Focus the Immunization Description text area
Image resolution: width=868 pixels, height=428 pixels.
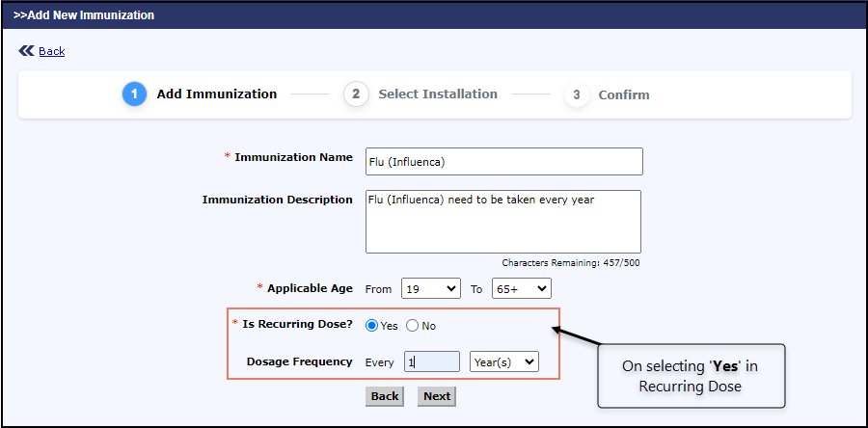(x=502, y=221)
